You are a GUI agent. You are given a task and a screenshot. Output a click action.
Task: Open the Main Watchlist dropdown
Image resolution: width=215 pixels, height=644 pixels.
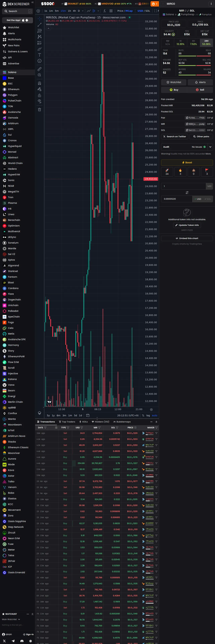click(x=11, y=619)
